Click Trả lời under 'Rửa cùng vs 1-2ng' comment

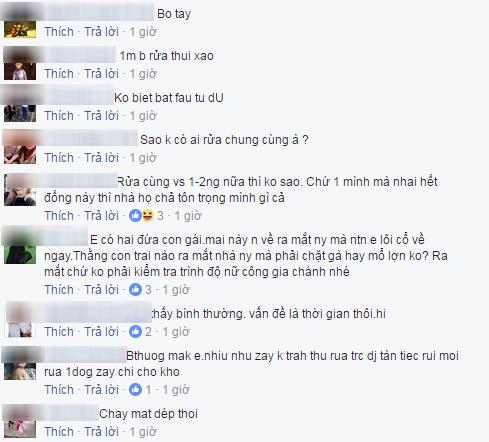coord(101,216)
